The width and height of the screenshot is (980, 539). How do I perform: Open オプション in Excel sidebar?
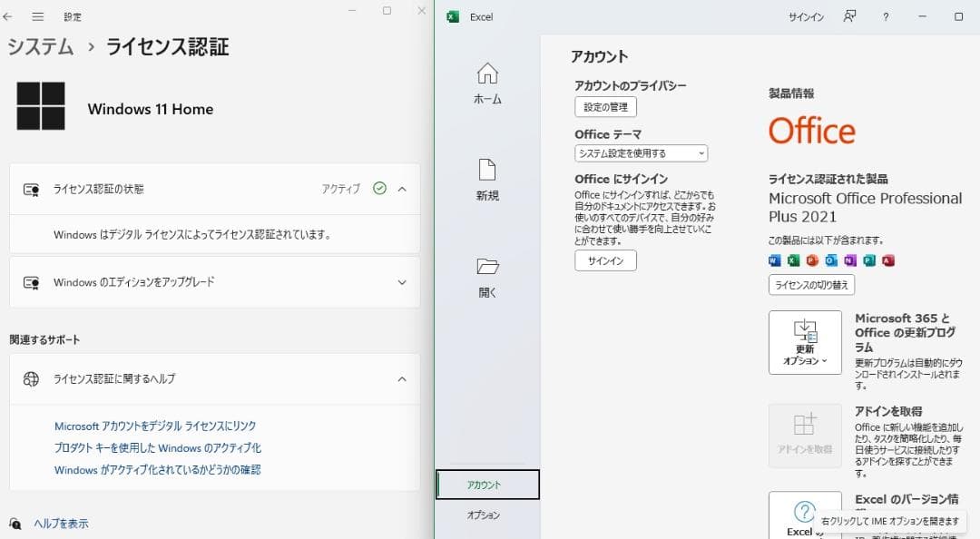point(484,514)
